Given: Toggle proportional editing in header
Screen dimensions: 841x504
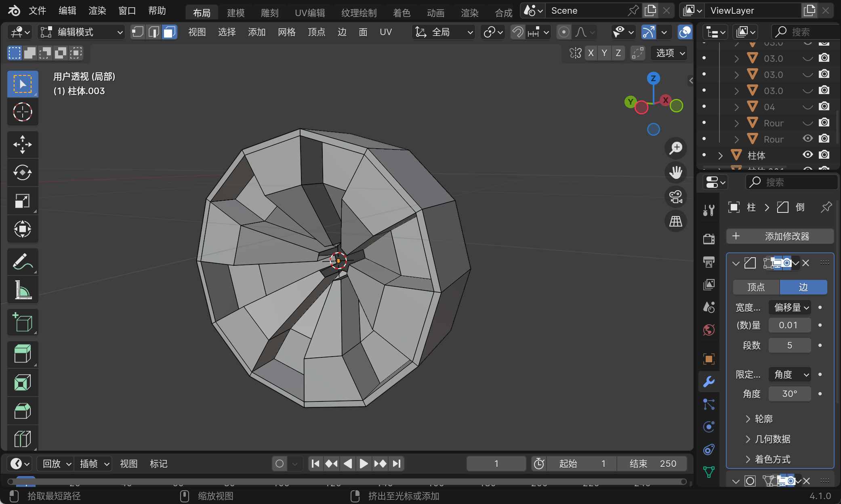Looking at the screenshot, I should coord(564,32).
